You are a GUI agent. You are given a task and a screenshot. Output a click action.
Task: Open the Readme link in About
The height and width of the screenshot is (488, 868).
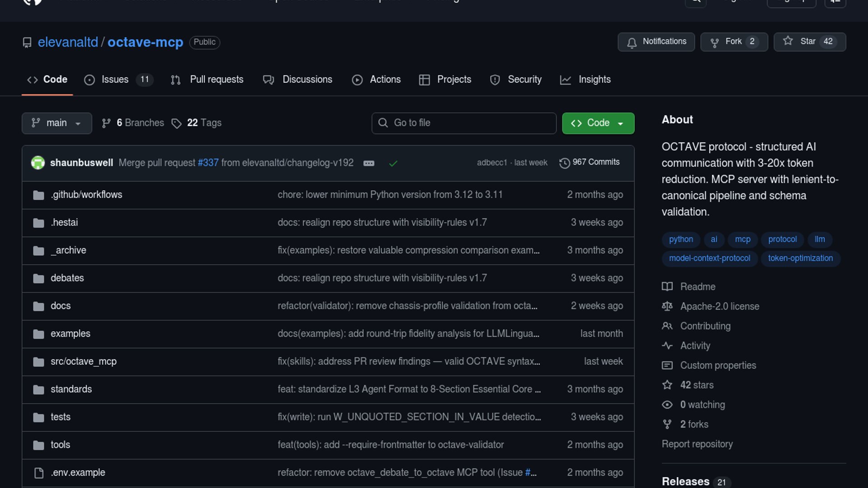[x=698, y=287]
